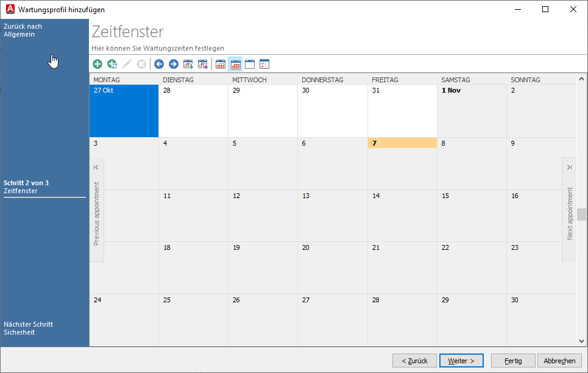The width and height of the screenshot is (588, 373).
Task: Click the calendar icon with purple right arrow
Action: (x=203, y=64)
